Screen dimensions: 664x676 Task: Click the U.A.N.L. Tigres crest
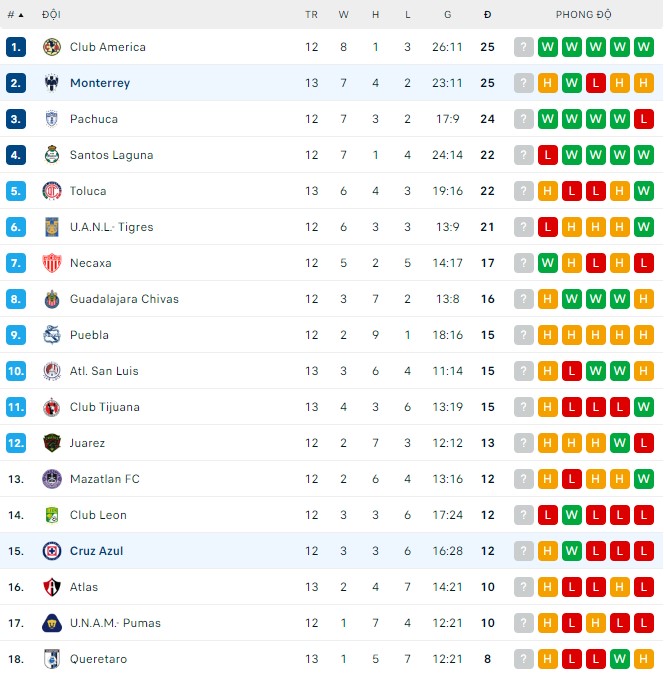tap(52, 227)
